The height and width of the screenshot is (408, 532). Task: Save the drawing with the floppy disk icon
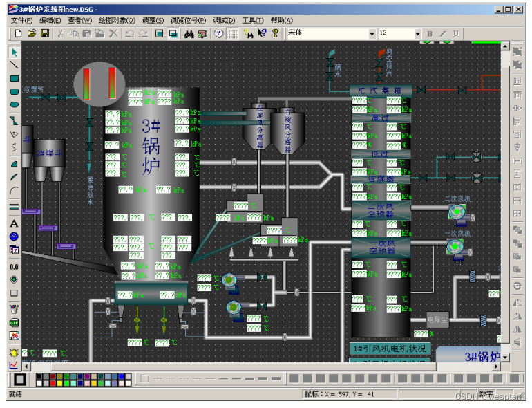[45, 33]
